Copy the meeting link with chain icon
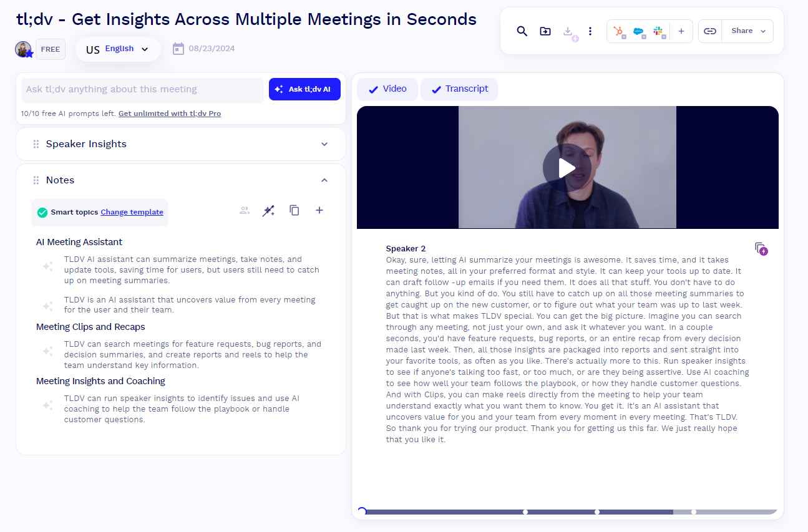The height and width of the screenshot is (532, 808). (x=710, y=31)
